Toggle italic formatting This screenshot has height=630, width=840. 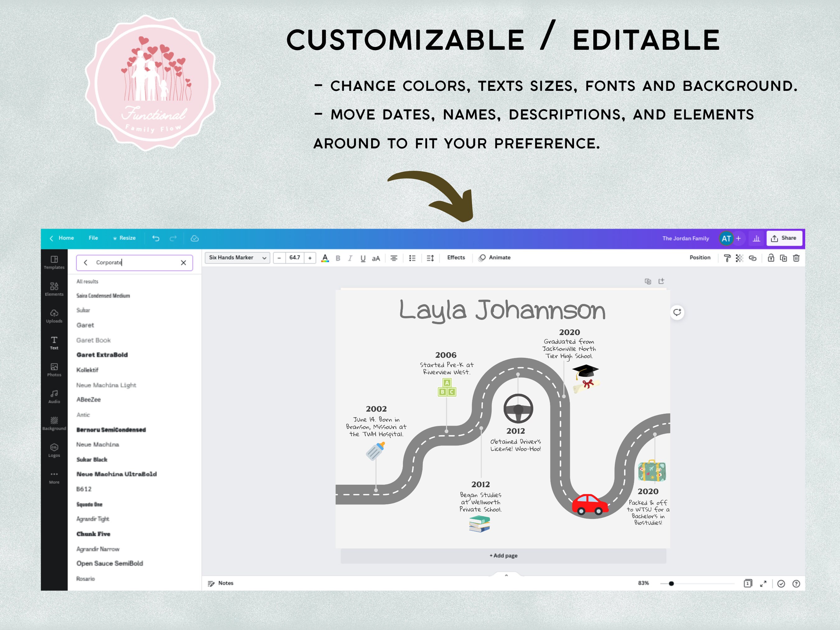(x=350, y=258)
